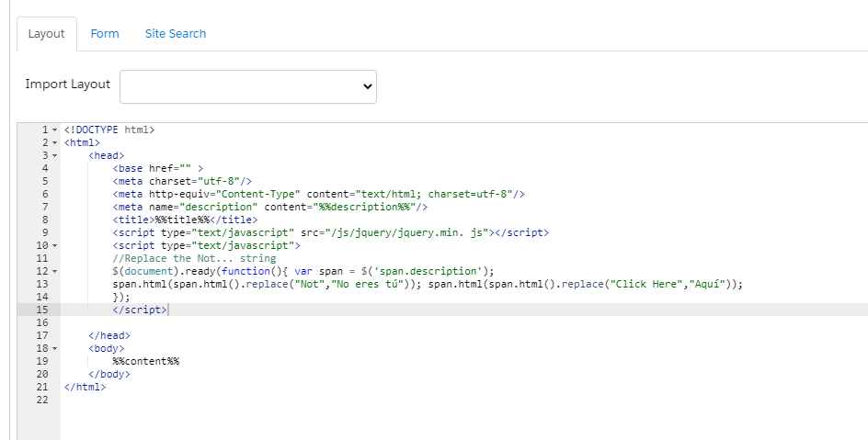Click the closing </body> tag
Screen dimensions: 868x440
[109, 374]
